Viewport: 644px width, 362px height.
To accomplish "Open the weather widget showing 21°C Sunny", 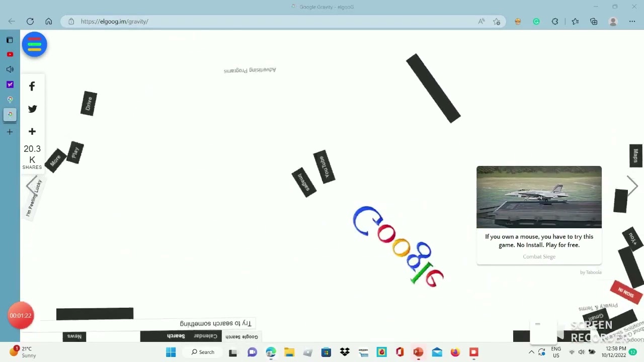I will (24, 352).
